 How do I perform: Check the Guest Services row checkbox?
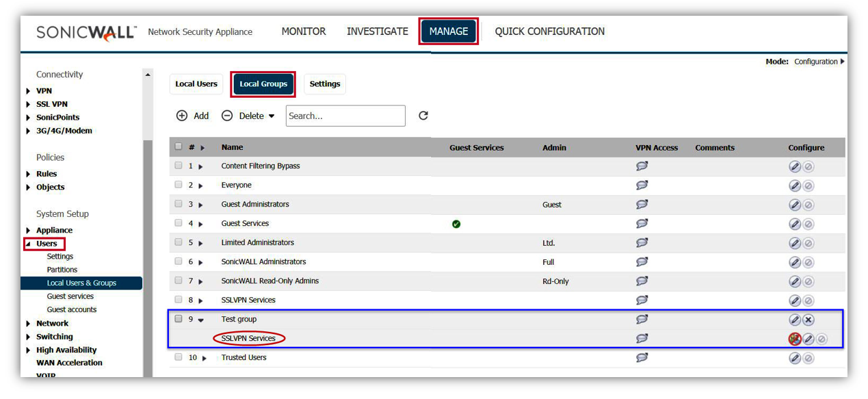[x=179, y=223]
